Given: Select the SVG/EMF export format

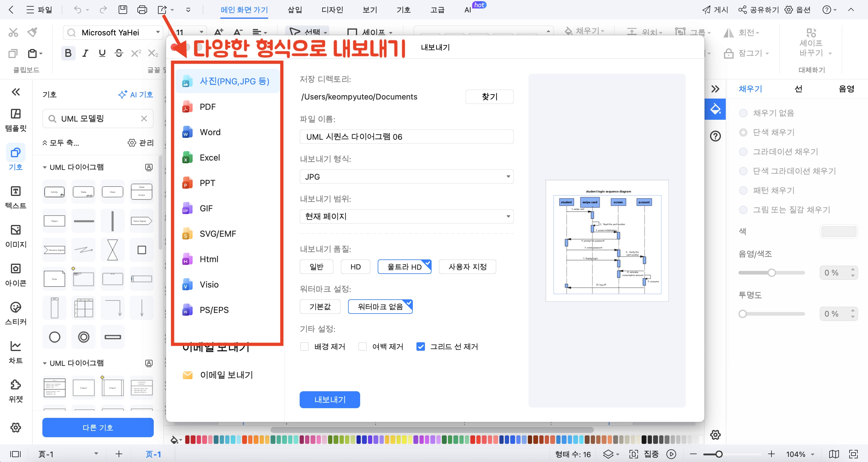Looking at the screenshot, I should pos(217,233).
